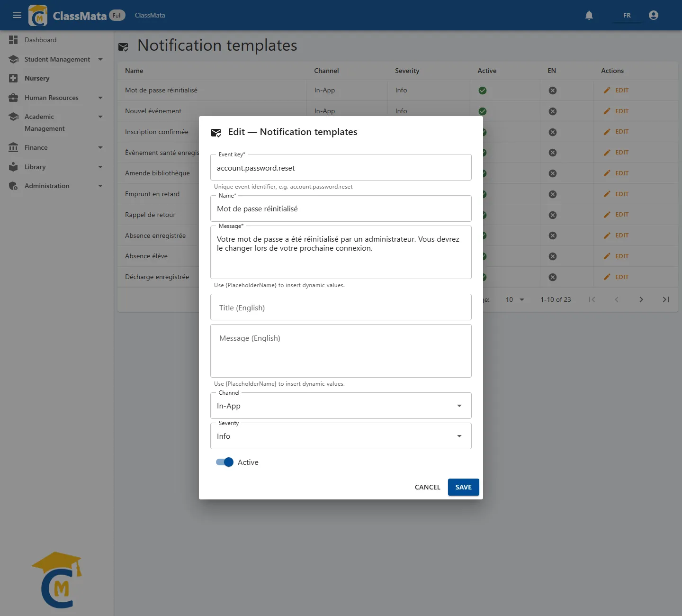Toggle the Active switch in dialog
Screen dimensions: 682x616
224,462
